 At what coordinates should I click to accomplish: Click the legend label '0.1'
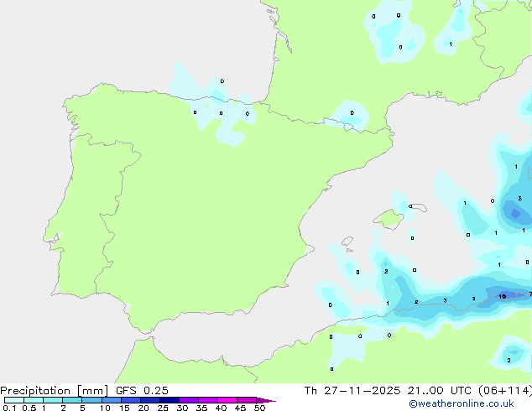pyautogui.click(x=9, y=408)
